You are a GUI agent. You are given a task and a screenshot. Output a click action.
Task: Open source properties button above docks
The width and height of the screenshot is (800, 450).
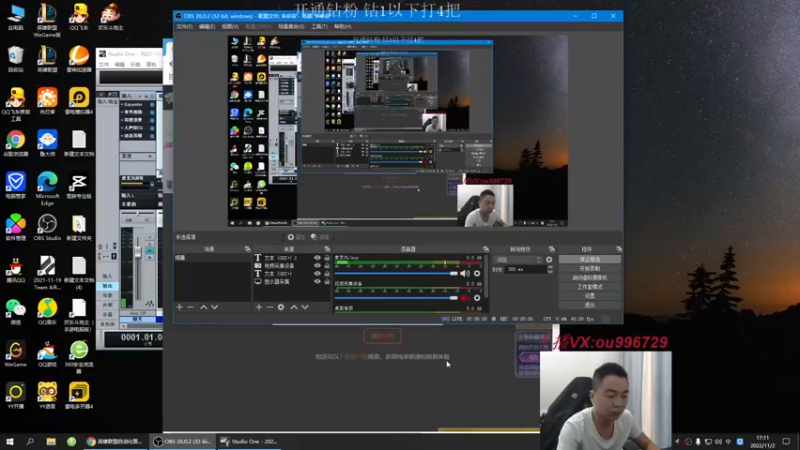coord(296,237)
